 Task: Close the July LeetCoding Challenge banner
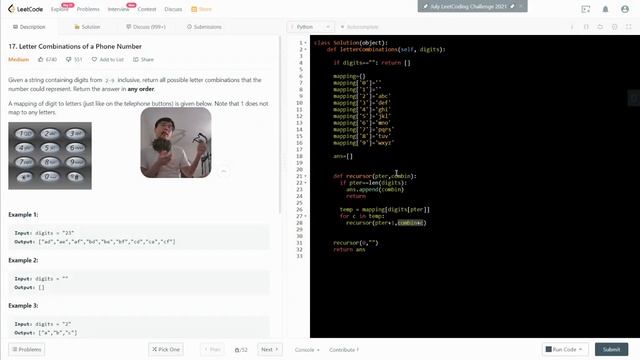(521, 6)
